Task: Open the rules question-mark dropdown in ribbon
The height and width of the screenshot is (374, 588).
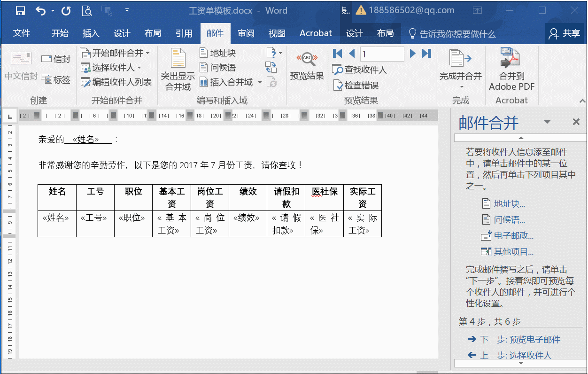Action: pos(274,53)
